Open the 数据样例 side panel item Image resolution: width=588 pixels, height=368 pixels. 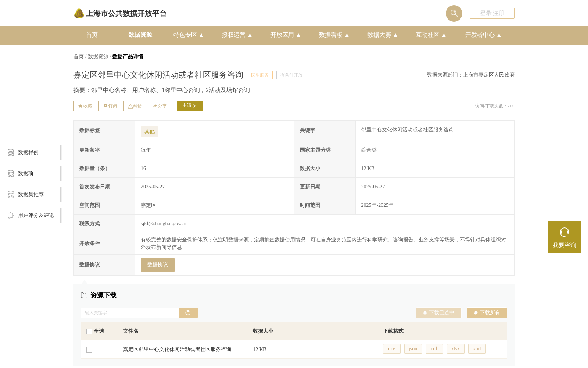[x=31, y=152]
